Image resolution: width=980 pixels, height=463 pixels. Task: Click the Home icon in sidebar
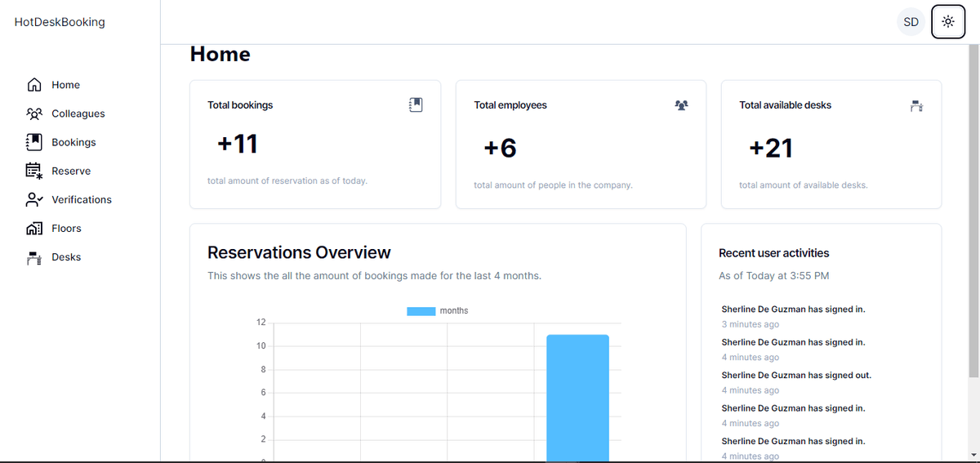pos(34,85)
